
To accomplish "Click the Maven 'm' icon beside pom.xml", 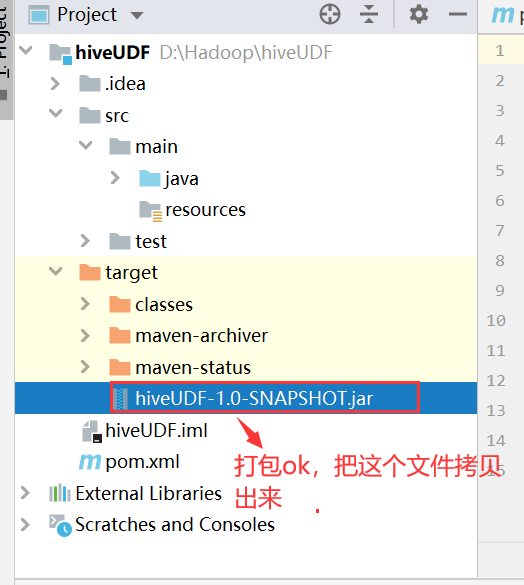I will coord(90,462).
